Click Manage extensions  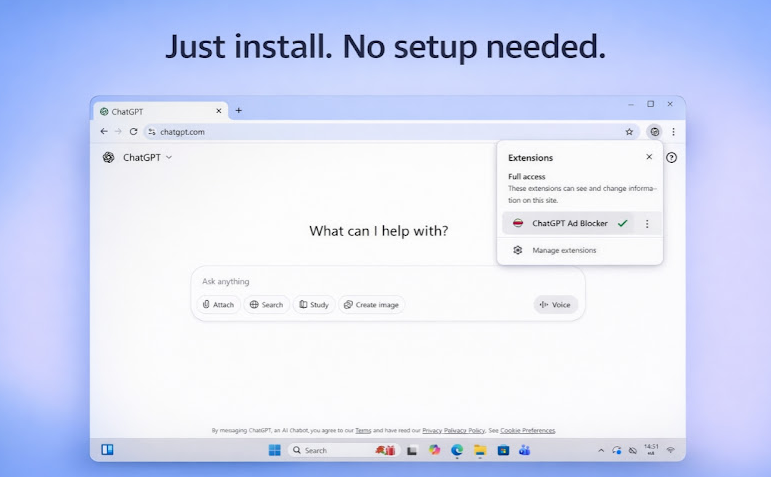[x=564, y=250]
